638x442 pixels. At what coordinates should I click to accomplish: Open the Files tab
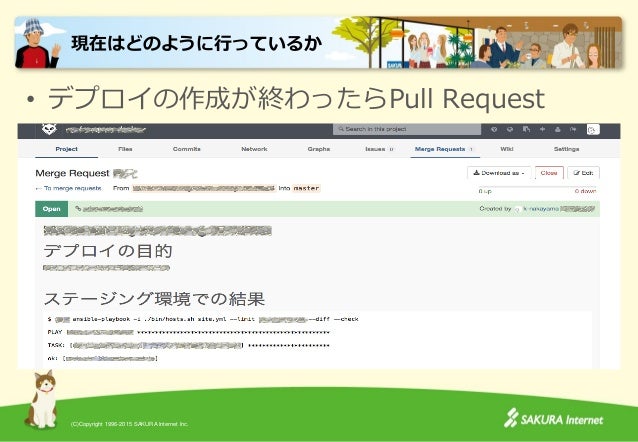(x=125, y=149)
